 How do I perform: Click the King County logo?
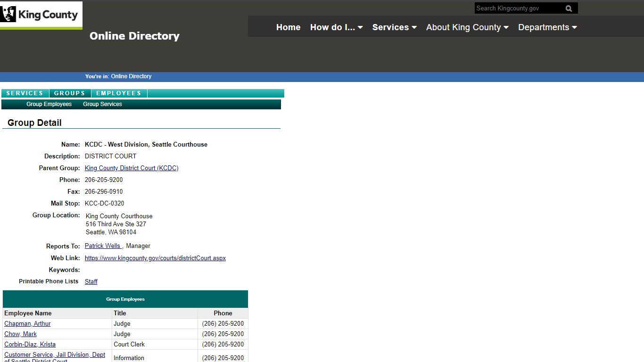coord(41,15)
